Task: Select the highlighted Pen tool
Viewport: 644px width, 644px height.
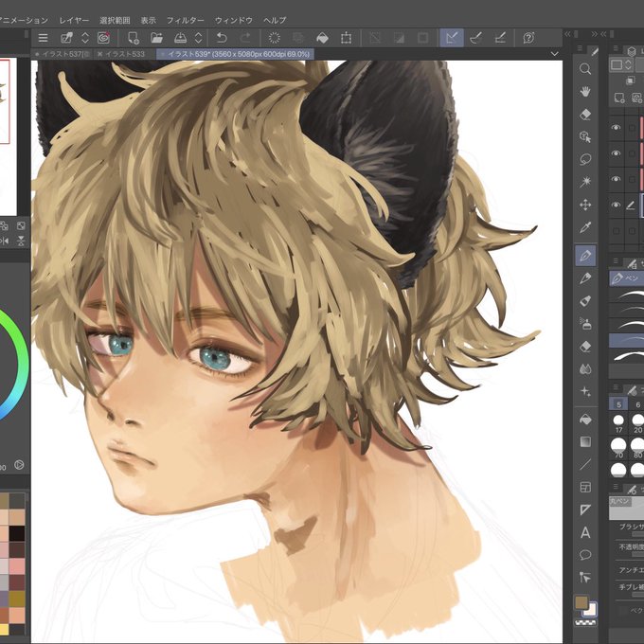Action: point(585,256)
